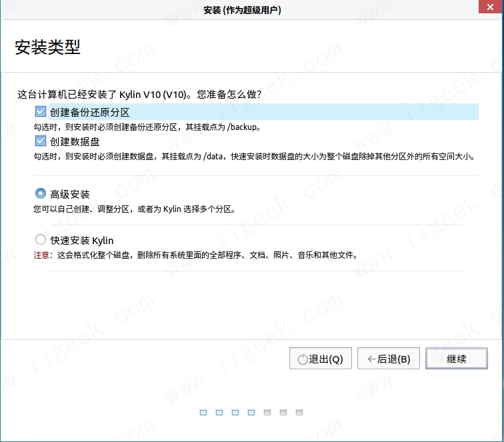
Task: Close the installer window
Action: 490,7
